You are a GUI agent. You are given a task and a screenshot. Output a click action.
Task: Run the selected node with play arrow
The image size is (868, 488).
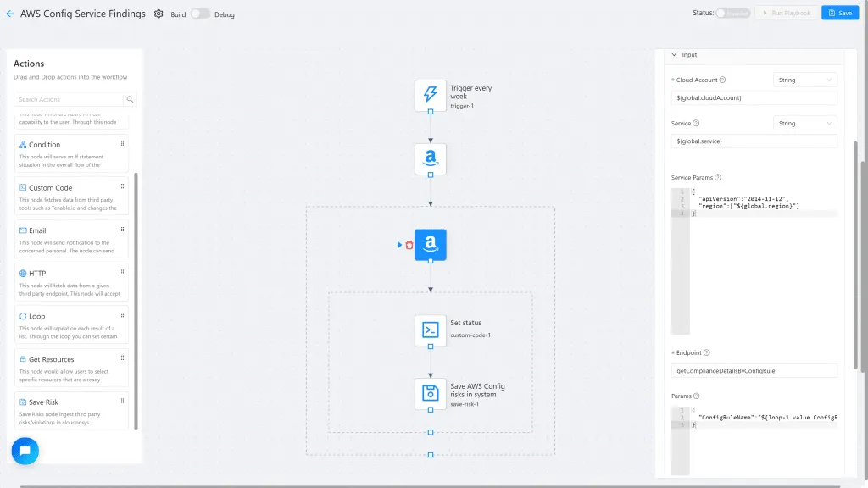click(x=400, y=245)
